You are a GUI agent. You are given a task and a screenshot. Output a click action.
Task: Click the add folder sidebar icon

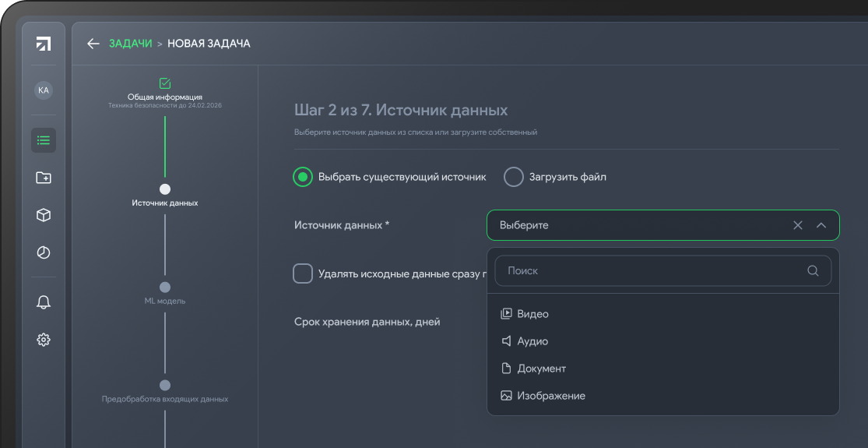(44, 178)
